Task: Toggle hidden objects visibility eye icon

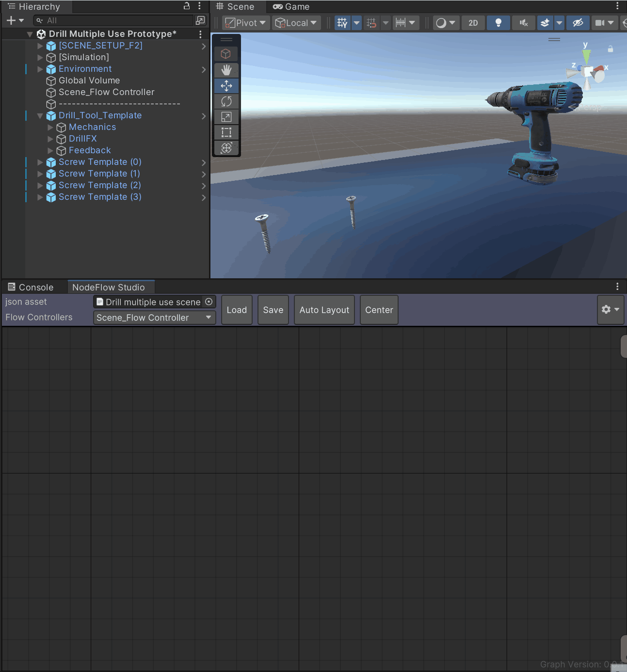Action: 578,23
